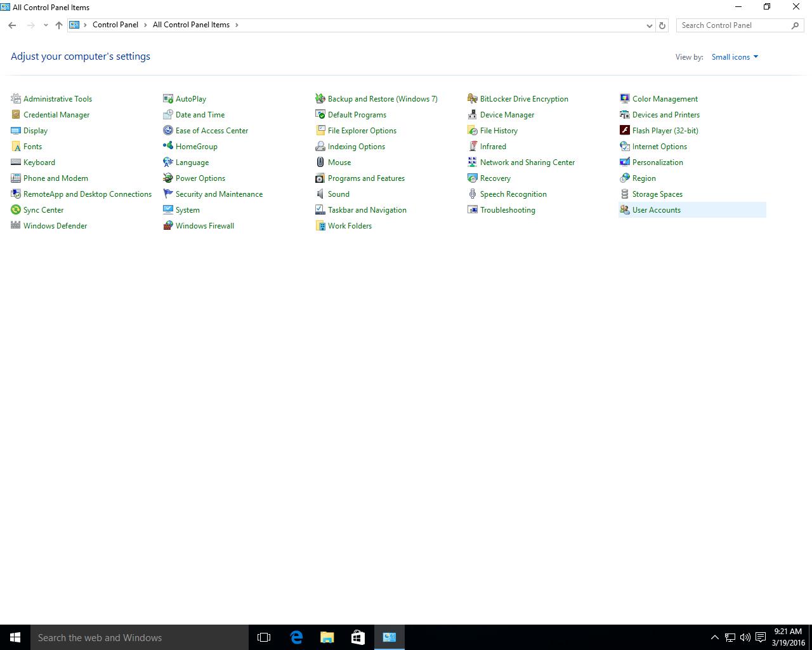Open Task View from the taskbar
This screenshot has width=812, height=650.
pos(264,637)
